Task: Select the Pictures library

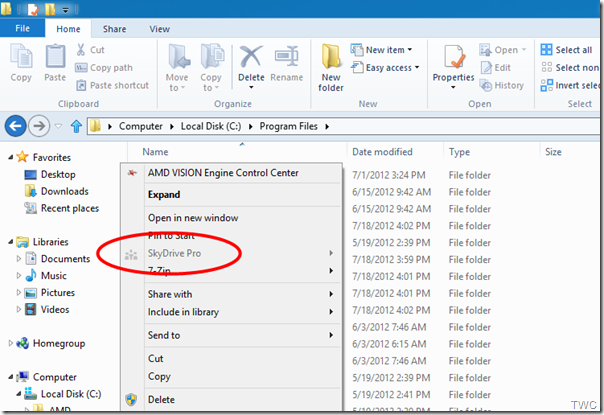Action: [50, 292]
